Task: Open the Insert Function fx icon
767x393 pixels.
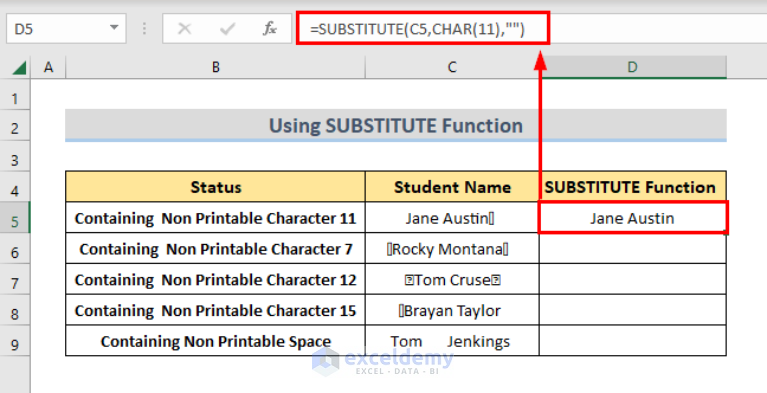Action: click(x=270, y=29)
